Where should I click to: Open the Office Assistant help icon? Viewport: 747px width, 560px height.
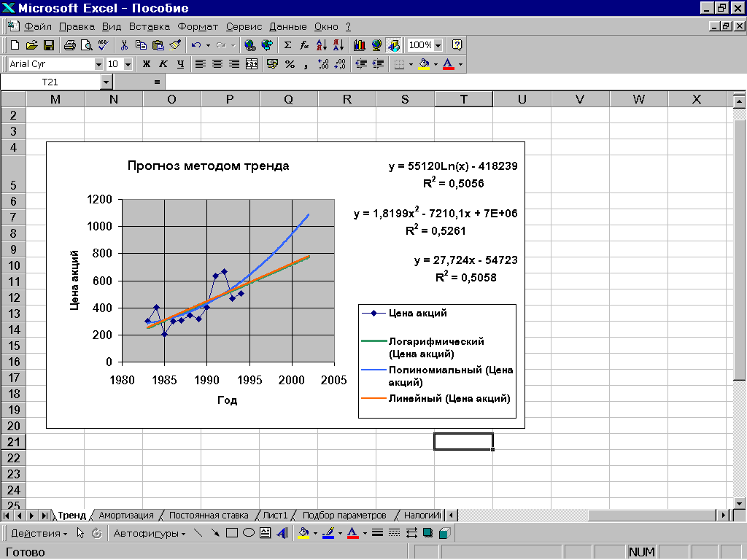point(457,45)
